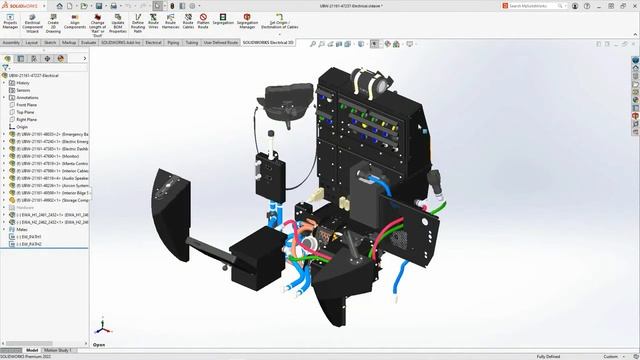Switch to the Electrical tab
This screenshot has height=360, width=640.
[x=153, y=42]
